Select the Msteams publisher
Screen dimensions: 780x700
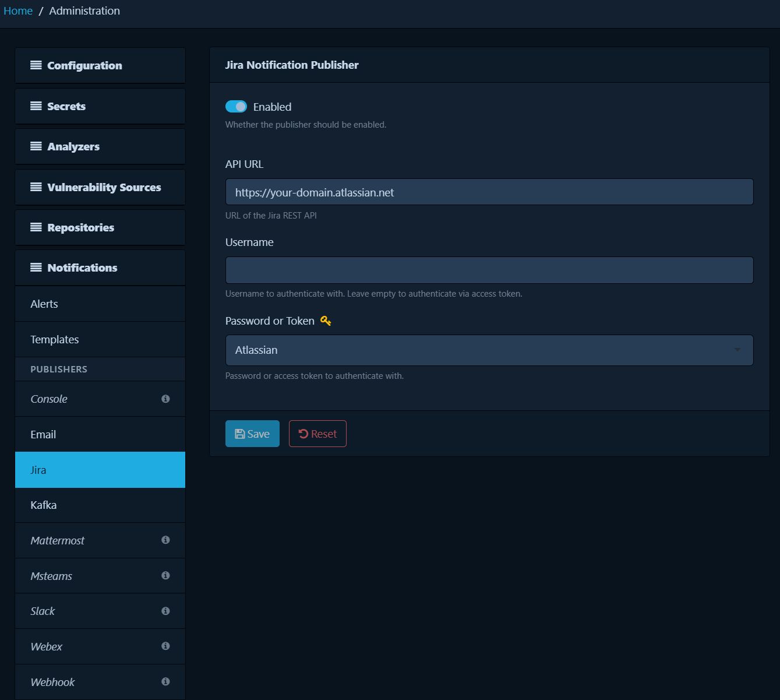click(x=100, y=576)
